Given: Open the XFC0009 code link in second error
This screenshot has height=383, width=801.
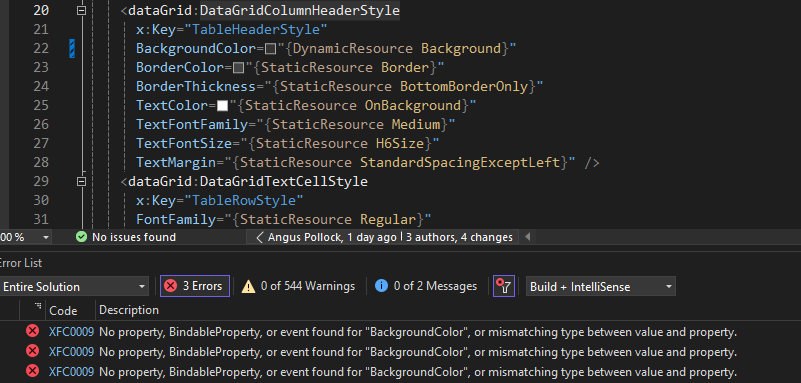Looking at the screenshot, I should coord(72,352).
